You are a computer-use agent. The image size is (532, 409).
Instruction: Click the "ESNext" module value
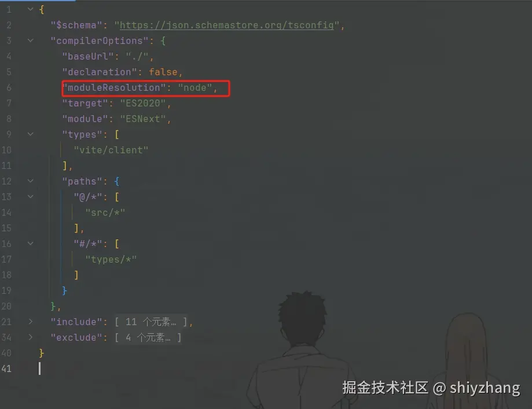[143, 119]
